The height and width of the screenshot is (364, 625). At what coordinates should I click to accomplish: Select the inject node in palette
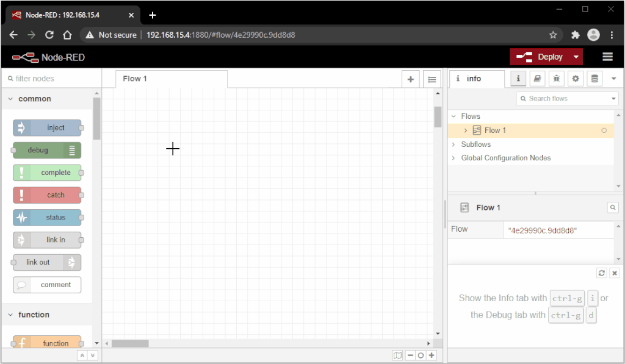point(47,128)
